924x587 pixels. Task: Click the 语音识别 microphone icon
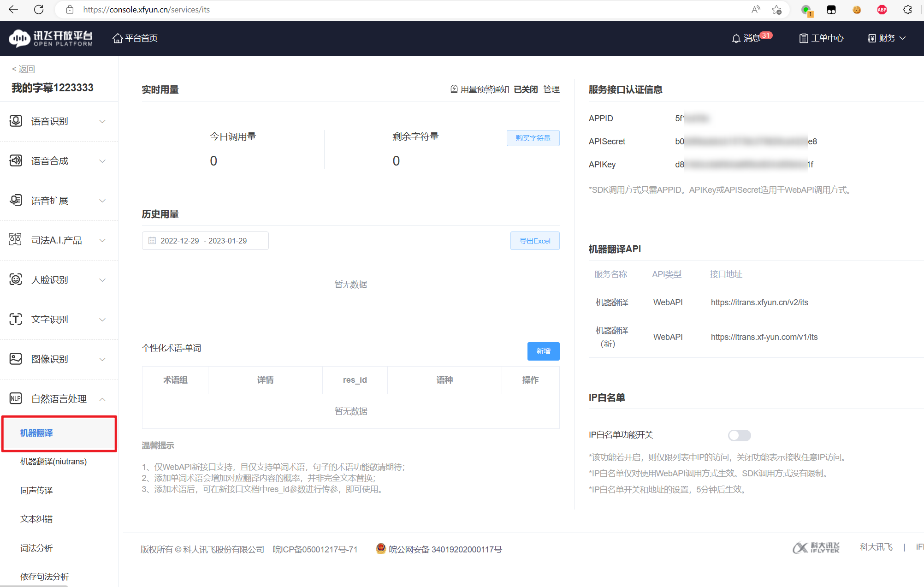pos(16,121)
